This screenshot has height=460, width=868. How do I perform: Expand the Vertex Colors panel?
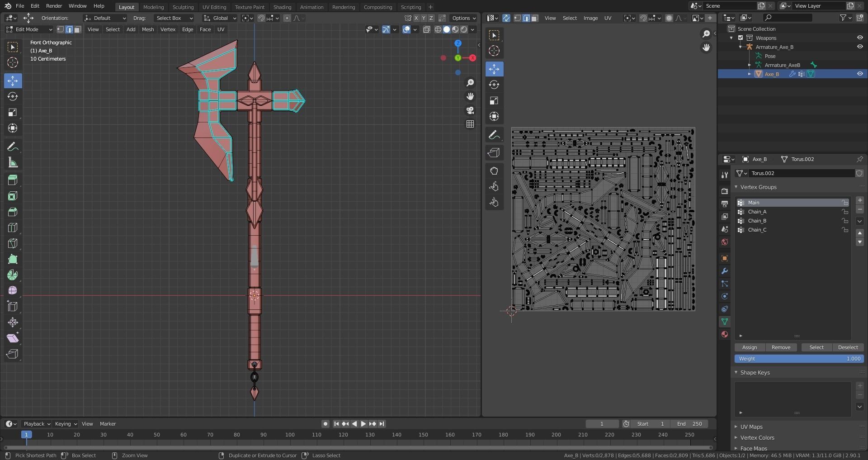pyautogui.click(x=757, y=438)
